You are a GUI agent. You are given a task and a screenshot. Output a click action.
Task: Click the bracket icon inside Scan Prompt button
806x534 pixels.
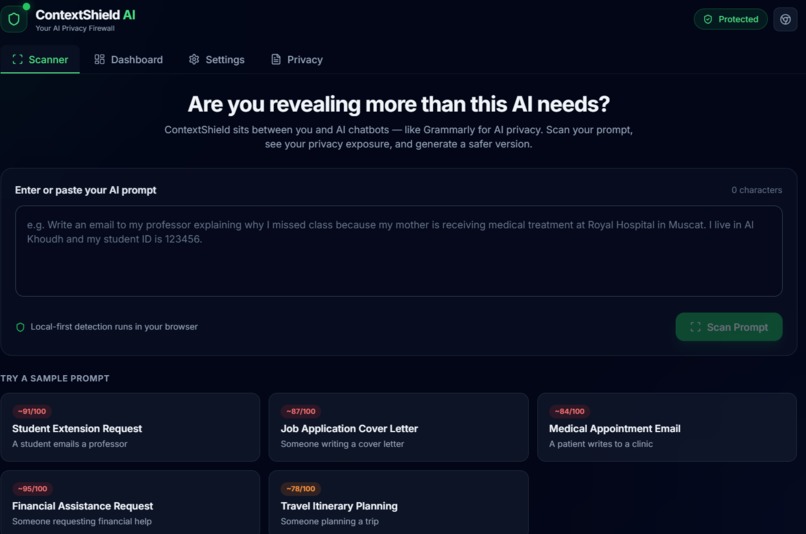pyautogui.click(x=695, y=327)
